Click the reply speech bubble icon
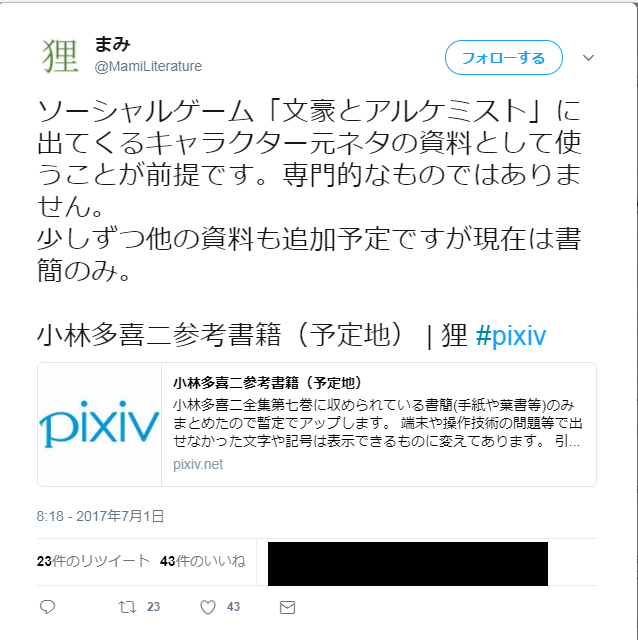Image resolution: width=638 pixels, height=640 pixels. pyautogui.click(x=47, y=607)
